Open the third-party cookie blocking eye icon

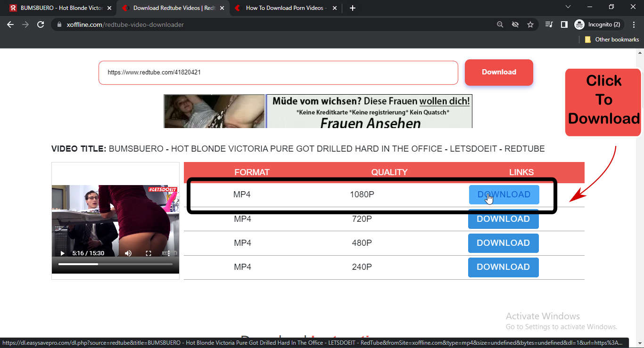[x=515, y=24]
